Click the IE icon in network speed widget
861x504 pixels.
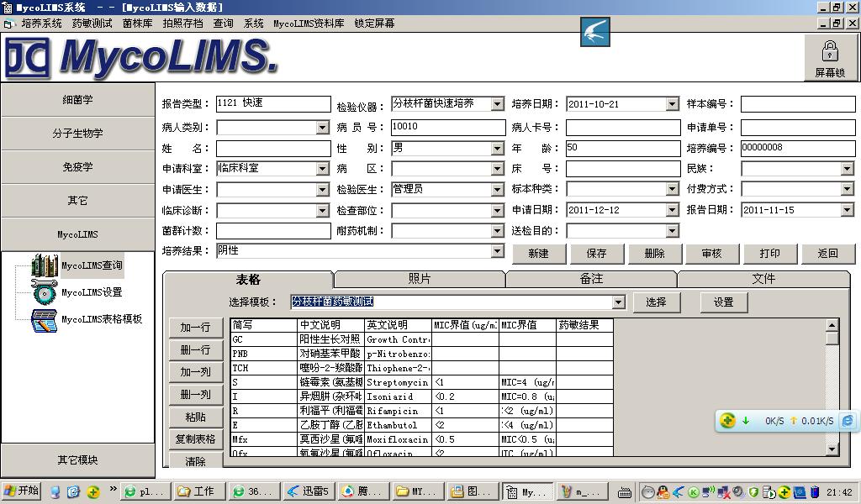(848, 421)
